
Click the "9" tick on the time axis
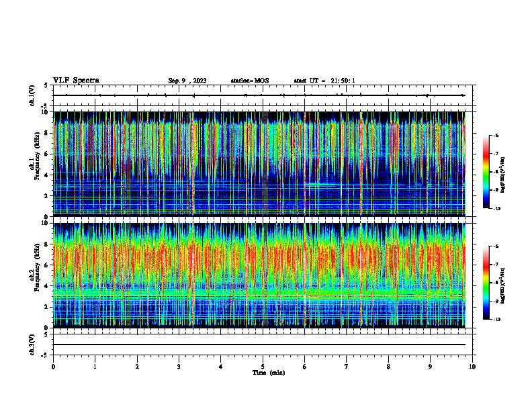[430, 367]
